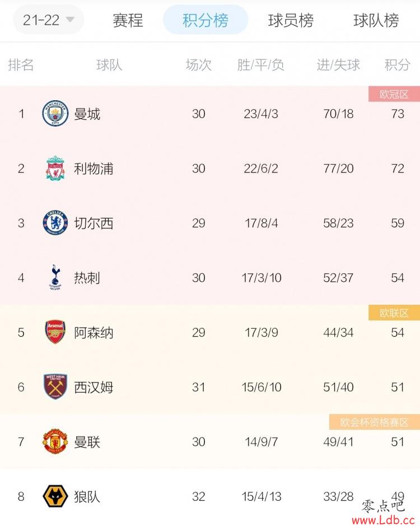Select the 积分榜 tab

coord(206,20)
